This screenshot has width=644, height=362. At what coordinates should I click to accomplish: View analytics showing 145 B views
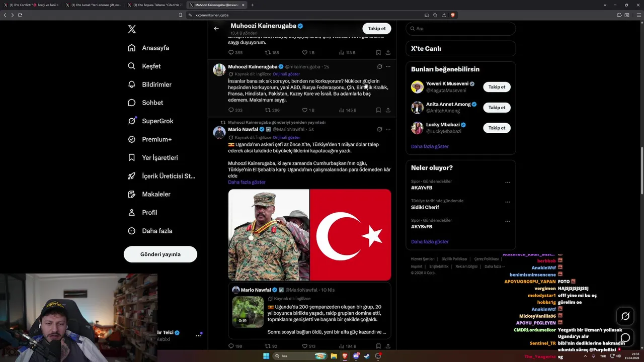coord(347,110)
